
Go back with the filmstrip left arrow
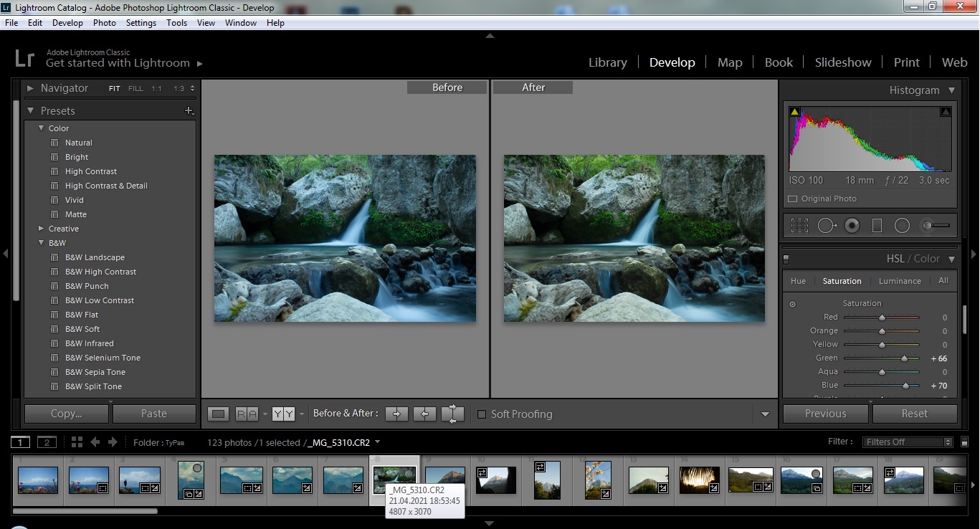pyautogui.click(x=95, y=442)
